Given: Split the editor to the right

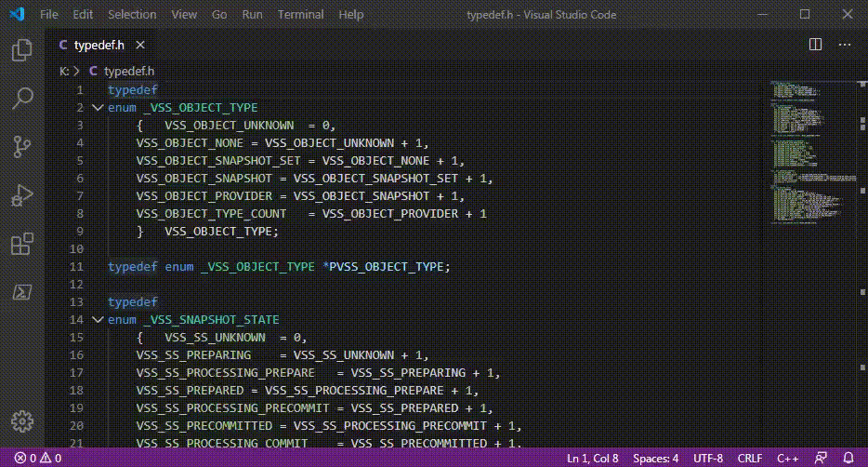Looking at the screenshot, I should tap(815, 45).
